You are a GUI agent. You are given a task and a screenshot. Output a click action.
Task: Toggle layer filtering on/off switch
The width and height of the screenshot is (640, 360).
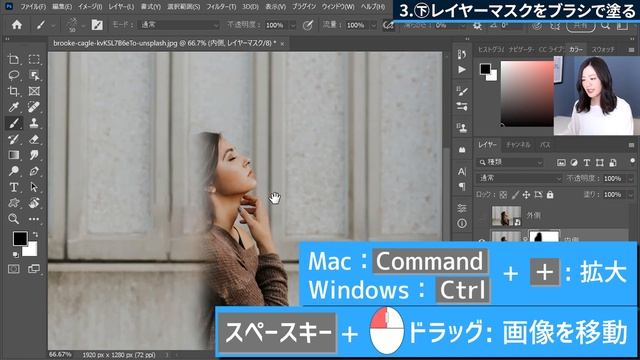click(x=632, y=161)
